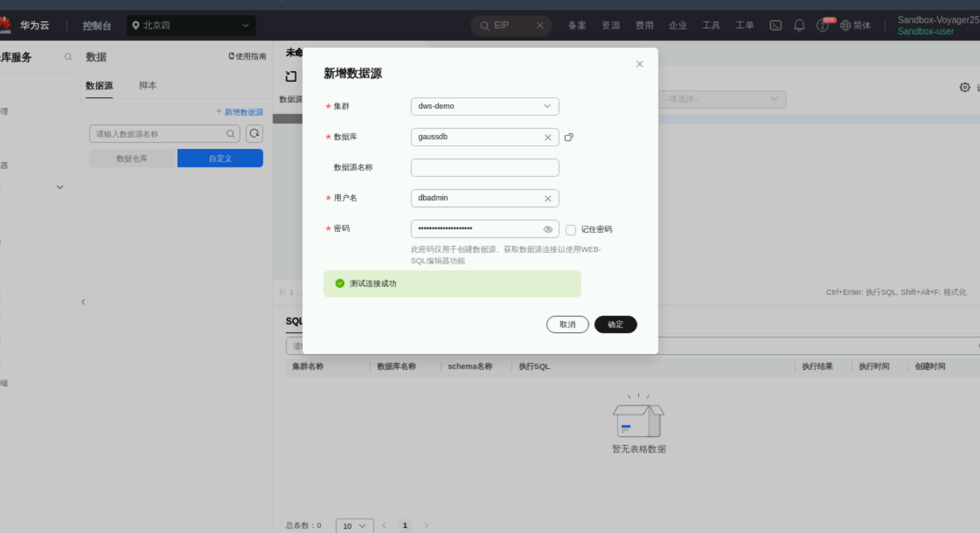Viewport: 980px width, 533px height.
Task: Switch language via 简体 globe
Action: [856, 26]
